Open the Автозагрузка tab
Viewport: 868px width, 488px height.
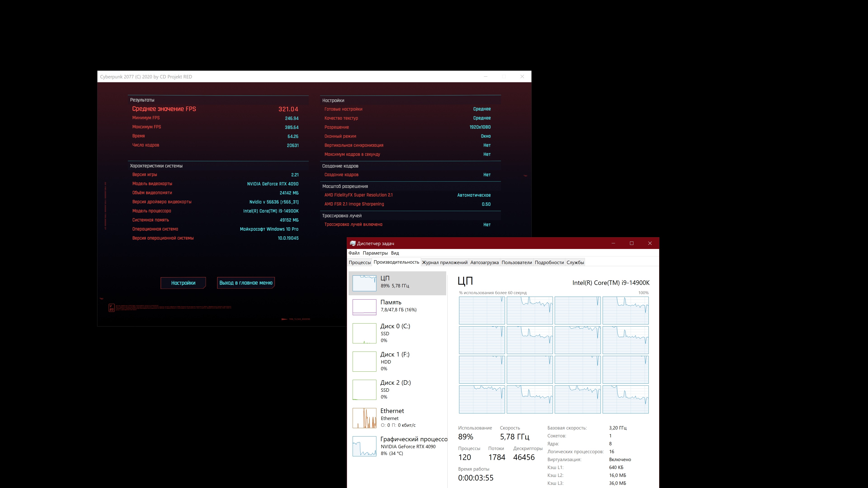(484, 262)
